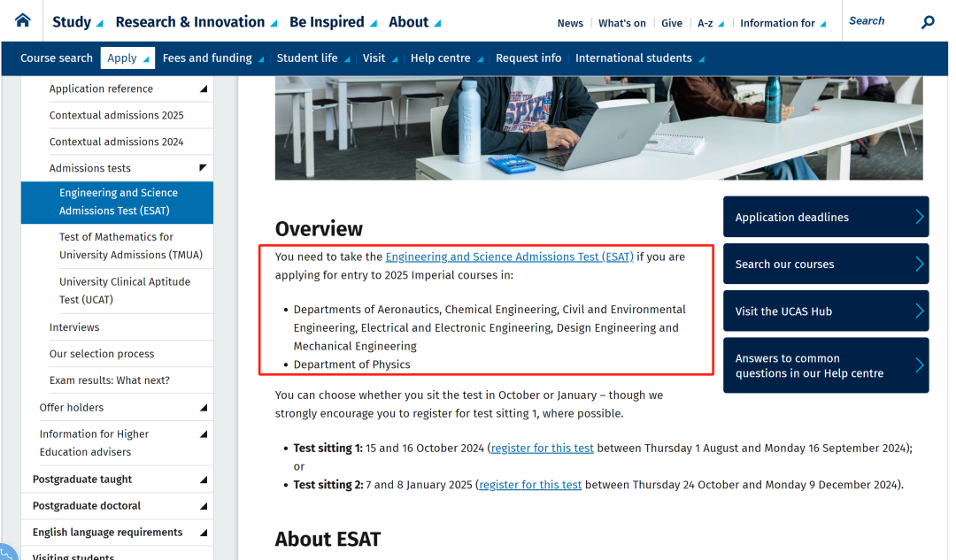Open English language requirements in sidebar
Screen dimensions: 956x560
(x=107, y=533)
